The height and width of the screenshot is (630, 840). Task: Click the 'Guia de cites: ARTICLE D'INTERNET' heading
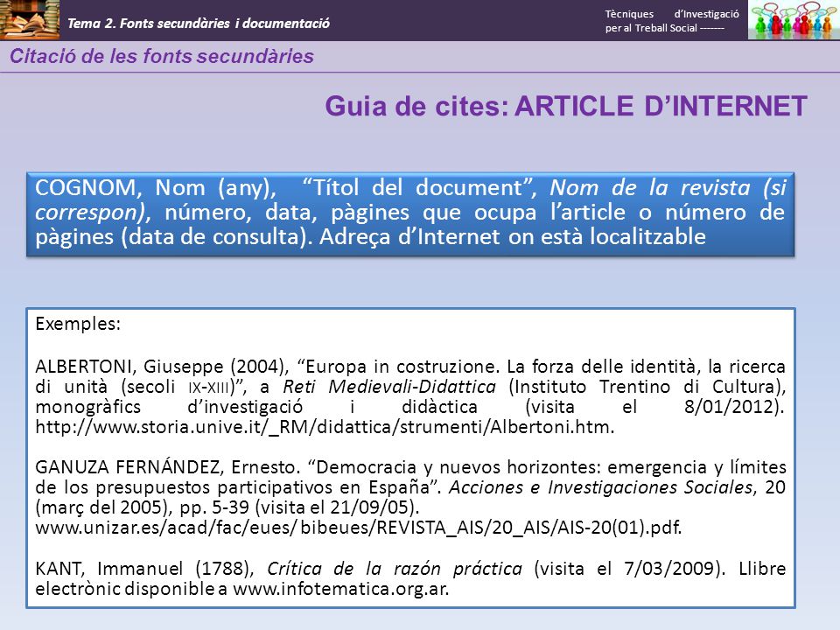[x=566, y=106]
